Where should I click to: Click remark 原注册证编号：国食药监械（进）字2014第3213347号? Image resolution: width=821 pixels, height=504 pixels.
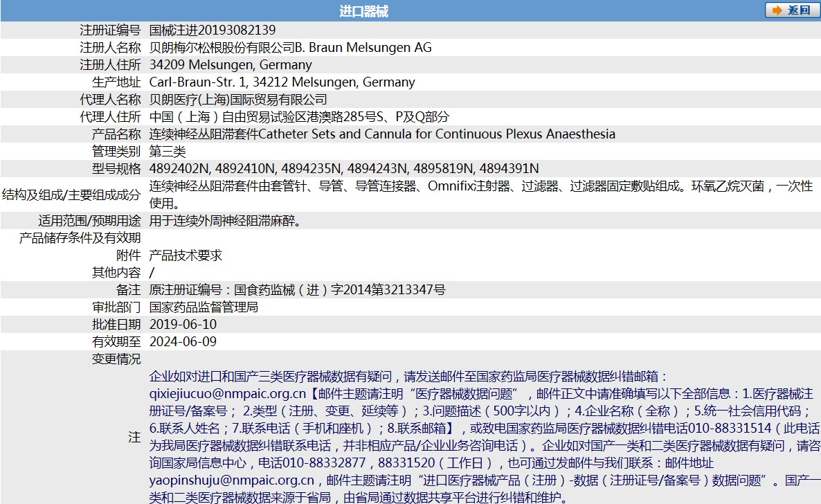tap(298, 289)
